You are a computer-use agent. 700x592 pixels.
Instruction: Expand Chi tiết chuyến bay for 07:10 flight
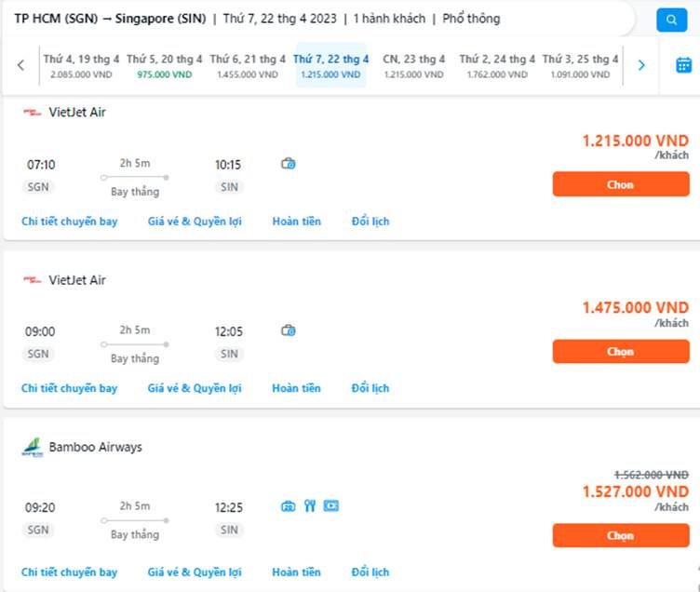pyautogui.click(x=70, y=222)
